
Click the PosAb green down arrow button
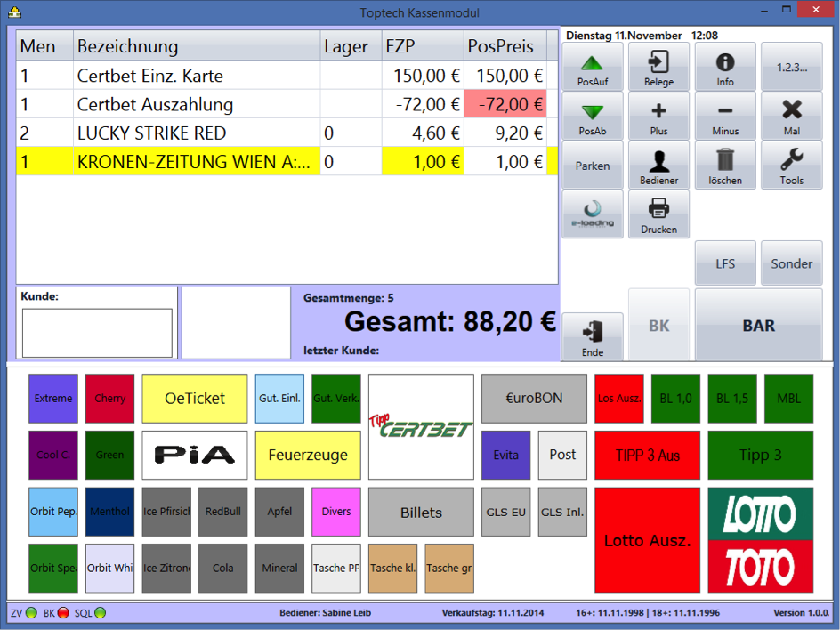click(593, 116)
